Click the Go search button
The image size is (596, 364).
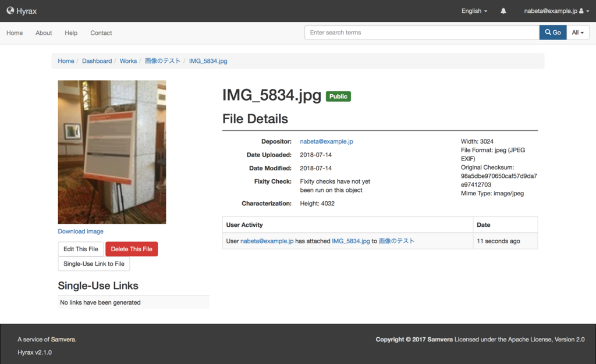[553, 33]
